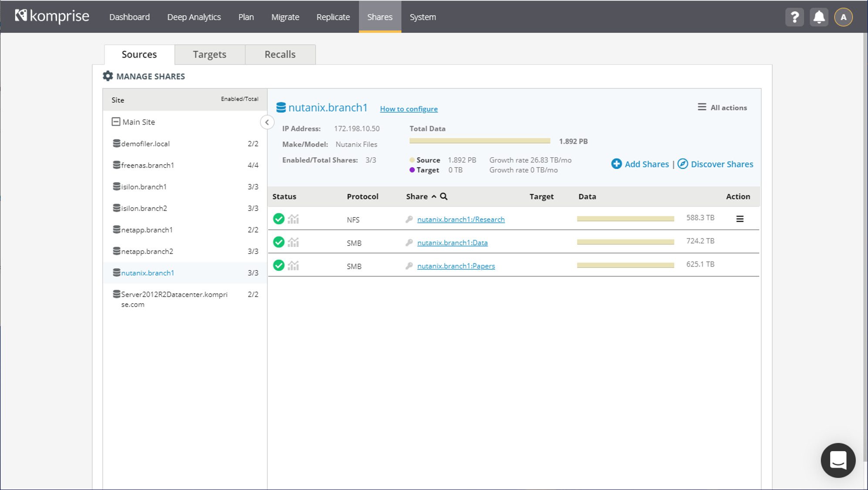Image resolution: width=868 pixels, height=490 pixels.
Task: Open the All actions menu
Action: tap(722, 107)
